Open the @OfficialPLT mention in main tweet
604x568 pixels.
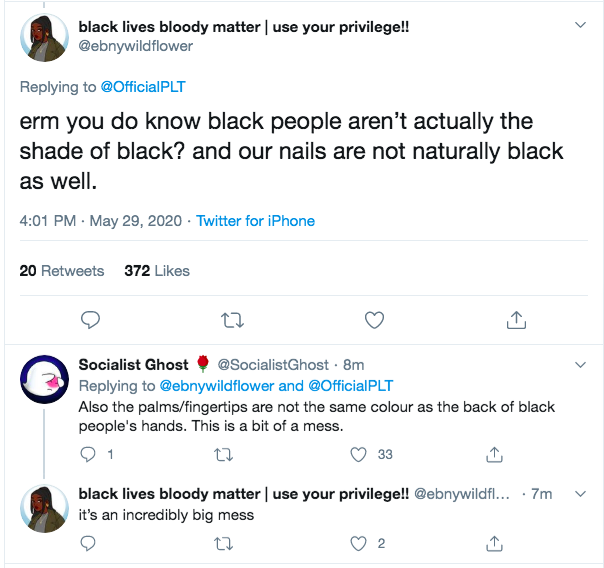tap(143, 87)
